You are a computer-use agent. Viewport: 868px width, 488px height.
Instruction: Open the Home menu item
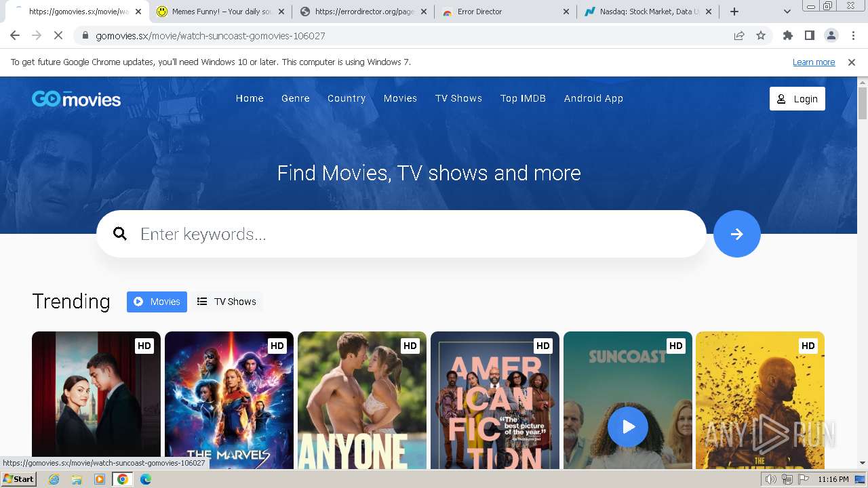(250, 98)
